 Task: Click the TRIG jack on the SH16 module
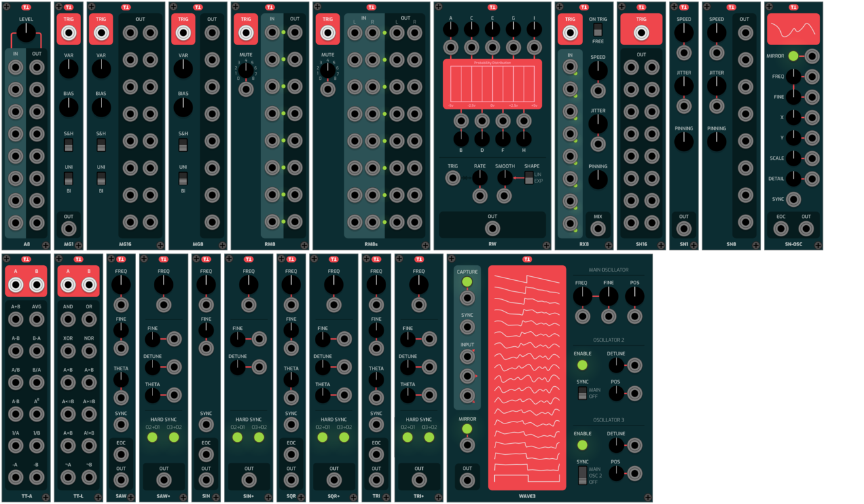[x=641, y=33]
